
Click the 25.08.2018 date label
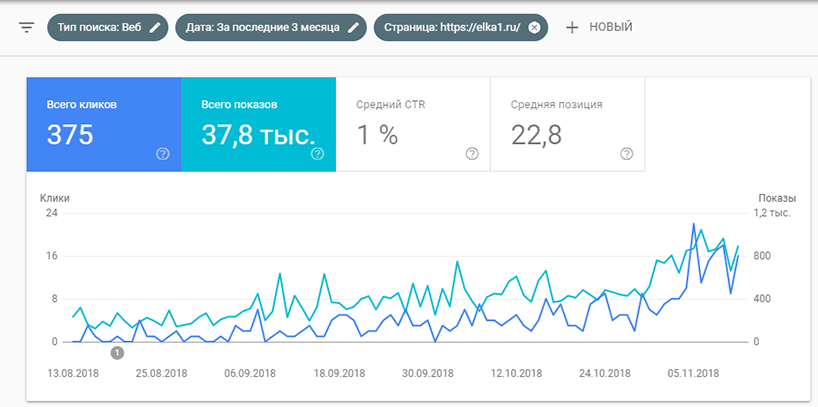click(x=161, y=374)
